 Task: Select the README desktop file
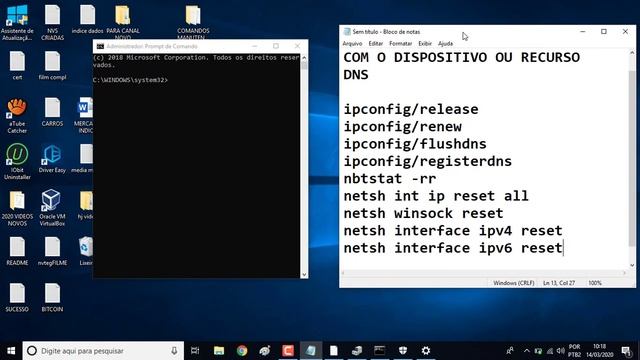tap(17, 251)
